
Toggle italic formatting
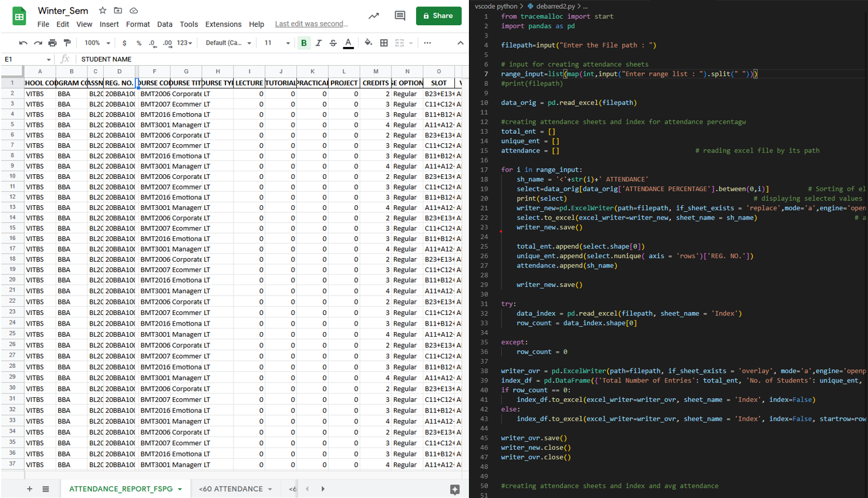318,42
